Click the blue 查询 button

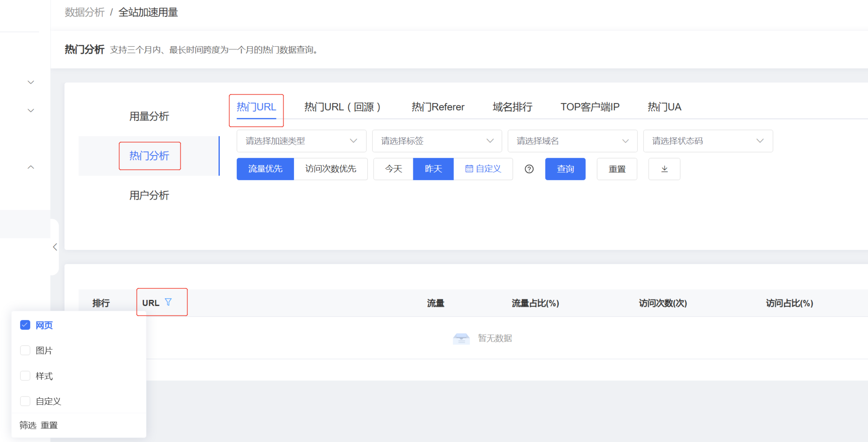565,169
